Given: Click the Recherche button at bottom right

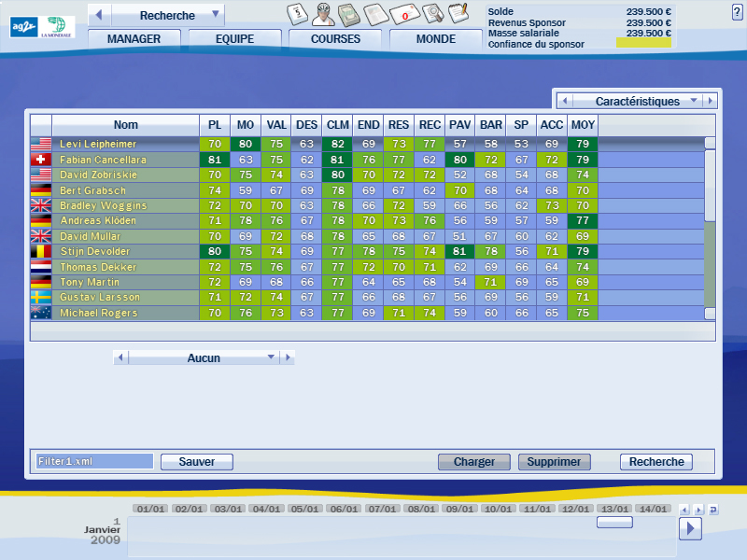Looking at the screenshot, I should click(x=656, y=462).
